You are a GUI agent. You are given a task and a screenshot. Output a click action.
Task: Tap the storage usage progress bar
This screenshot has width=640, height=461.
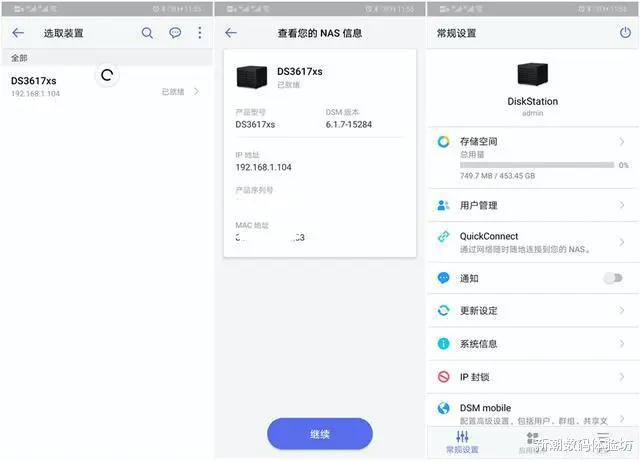(537, 165)
